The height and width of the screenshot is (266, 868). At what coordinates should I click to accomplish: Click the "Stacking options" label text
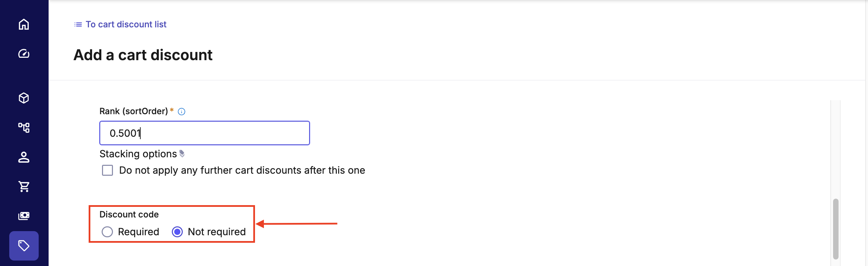pos(138,154)
